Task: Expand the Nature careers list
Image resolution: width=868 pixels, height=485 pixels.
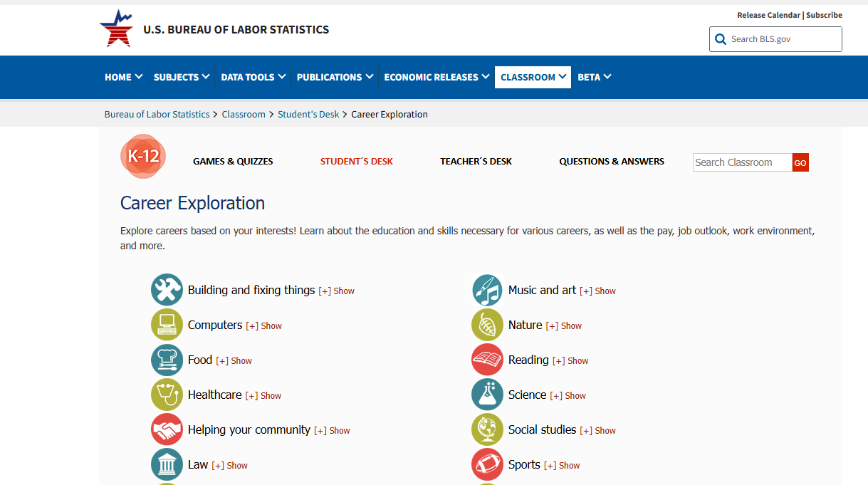Action: [564, 326]
